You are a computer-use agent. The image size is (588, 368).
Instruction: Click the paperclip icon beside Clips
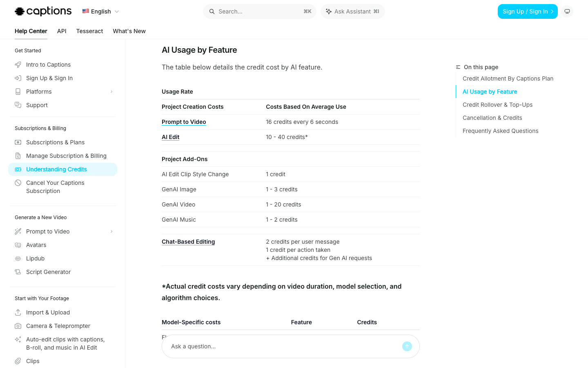pos(18,361)
